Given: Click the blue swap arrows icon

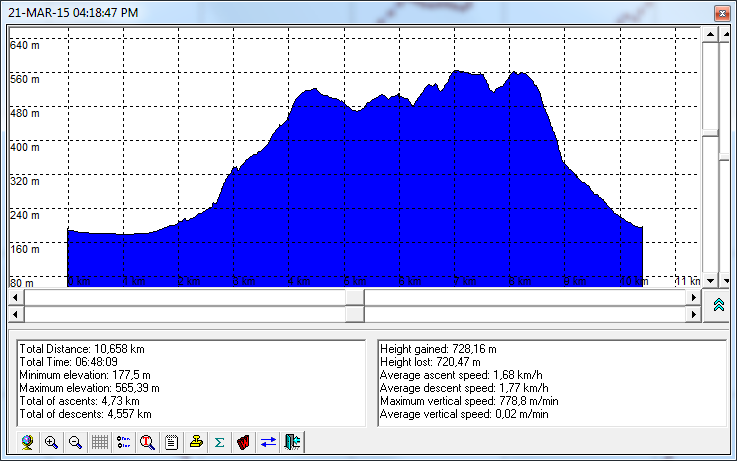Looking at the screenshot, I should pos(268,441).
